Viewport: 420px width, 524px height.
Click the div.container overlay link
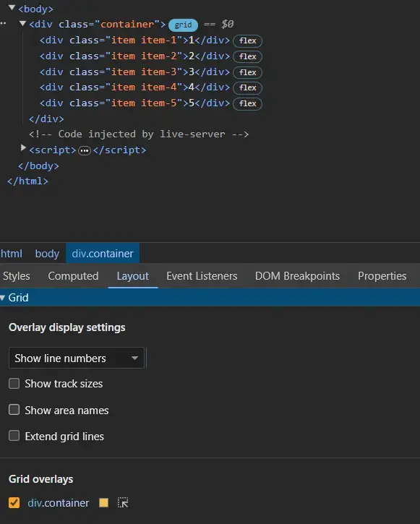(58, 503)
